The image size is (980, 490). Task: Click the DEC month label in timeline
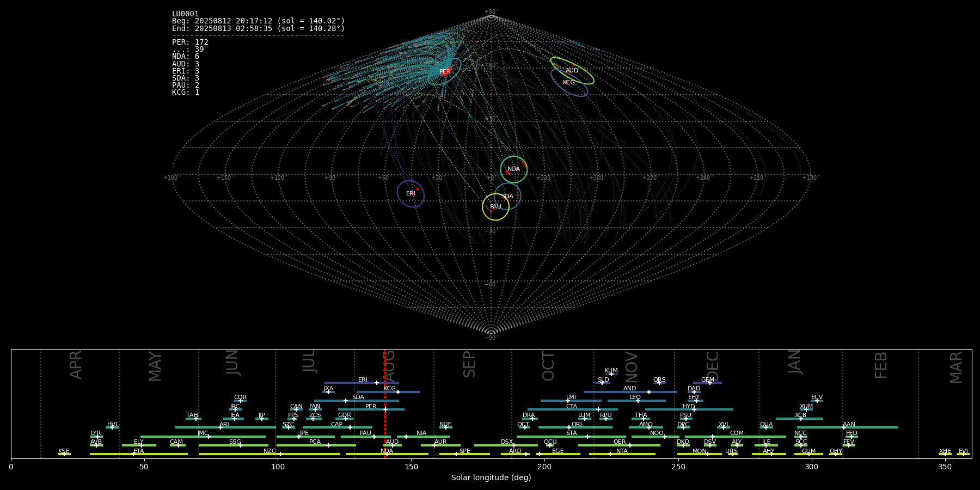tap(713, 366)
